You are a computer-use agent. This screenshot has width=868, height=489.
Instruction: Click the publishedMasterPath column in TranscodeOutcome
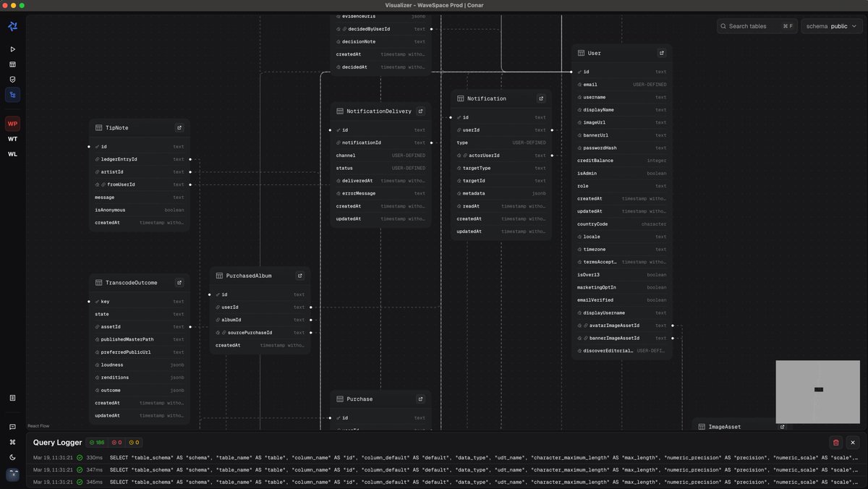click(140, 339)
